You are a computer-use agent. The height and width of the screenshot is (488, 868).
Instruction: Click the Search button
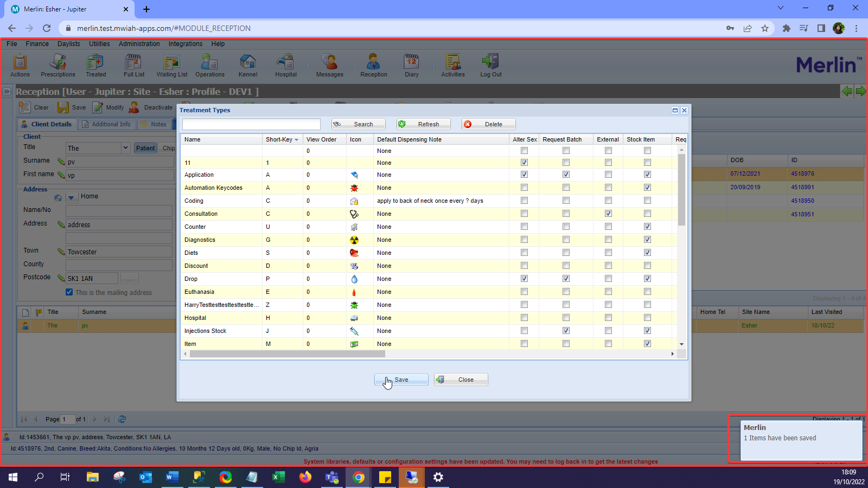(359, 124)
